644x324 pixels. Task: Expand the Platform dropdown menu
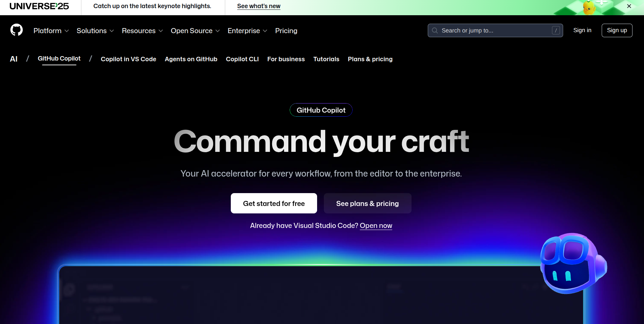[51, 31]
